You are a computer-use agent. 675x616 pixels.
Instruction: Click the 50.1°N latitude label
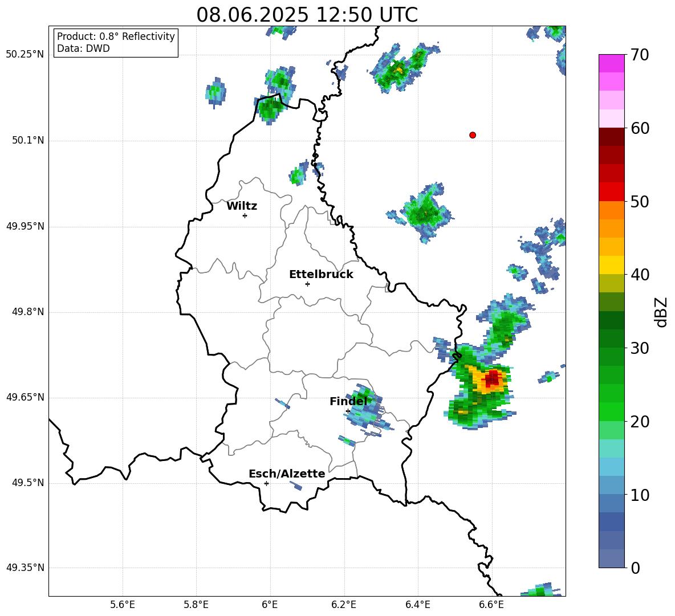coord(27,140)
